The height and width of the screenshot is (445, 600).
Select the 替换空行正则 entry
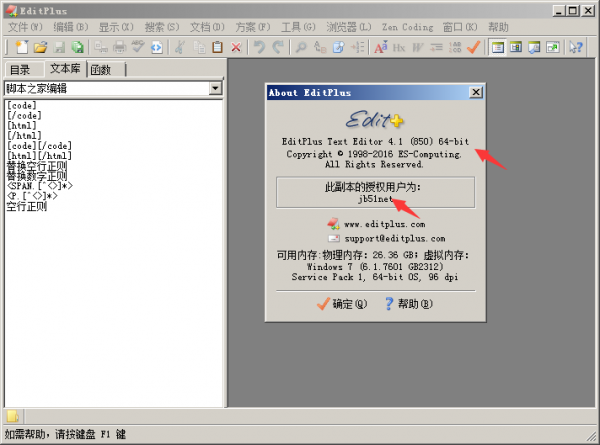(x=37, y=166)
